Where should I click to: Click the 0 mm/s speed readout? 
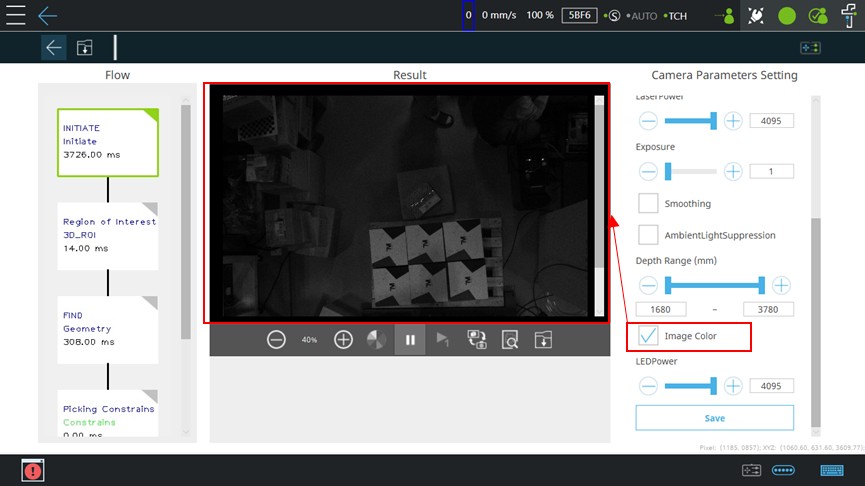499,15
